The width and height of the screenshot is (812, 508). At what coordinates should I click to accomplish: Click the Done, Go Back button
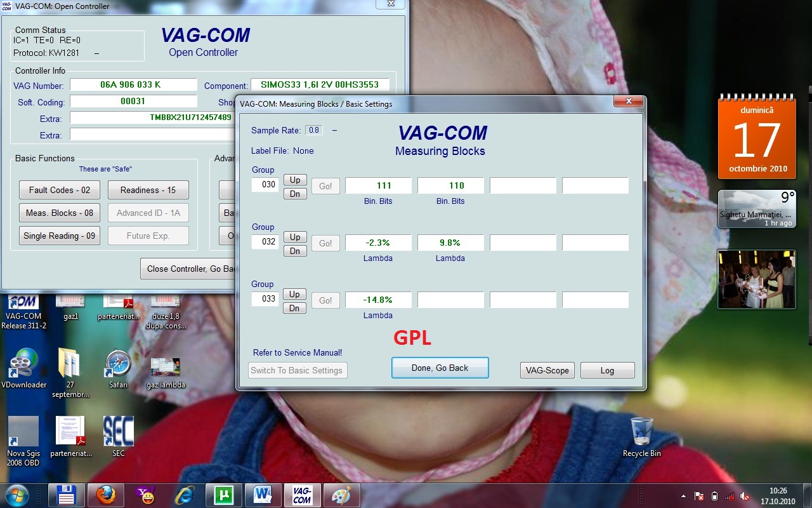(x=440, y=368)
